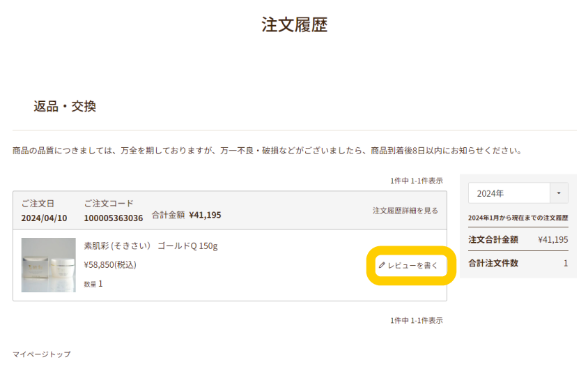The width and height of the screenshot is (588, 376).
Task: Open 注文履歴詳細を見る link
Action: (405, 211)
